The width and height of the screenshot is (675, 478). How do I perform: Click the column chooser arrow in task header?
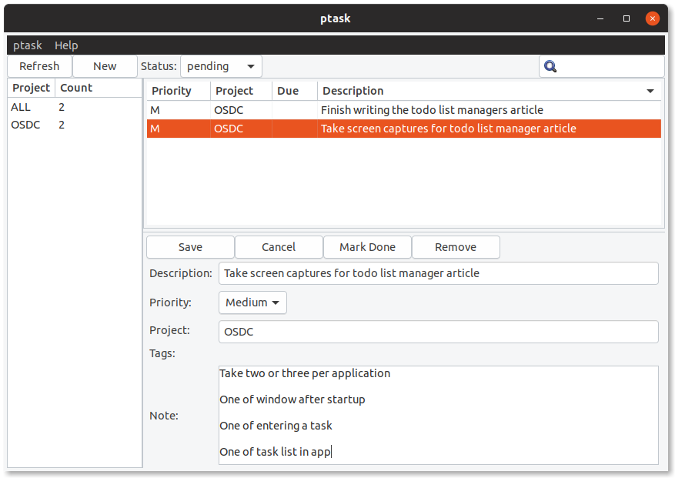(x=651, y=91)
